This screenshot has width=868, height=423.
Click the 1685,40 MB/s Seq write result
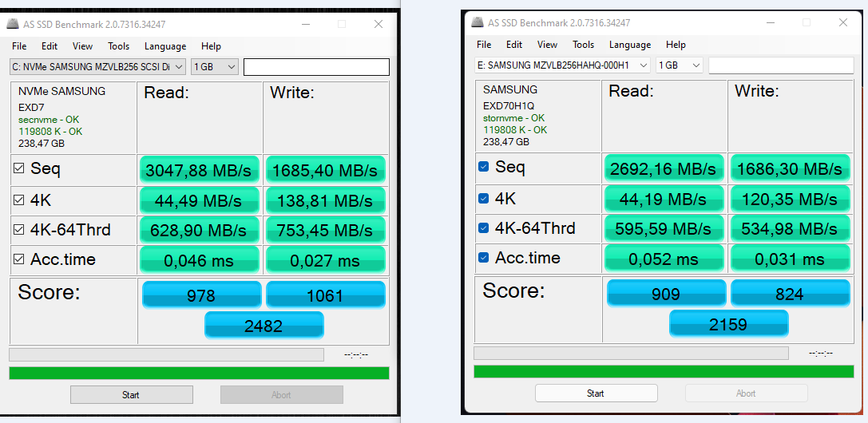(x=326, y=170)
